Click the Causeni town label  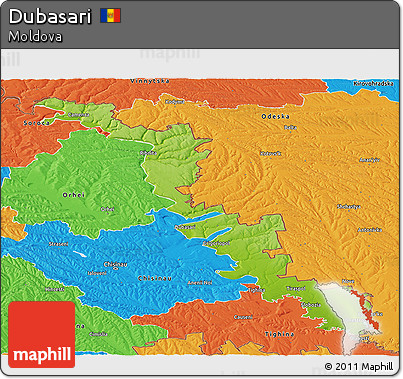[x=243, y=317]
